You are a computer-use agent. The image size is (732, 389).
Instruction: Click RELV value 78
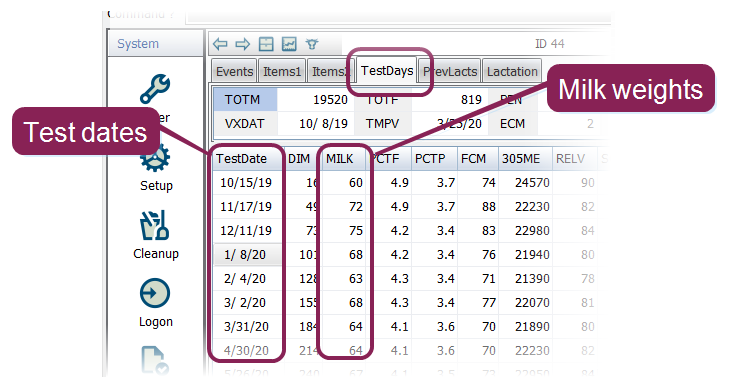click(x=588, y=279)
